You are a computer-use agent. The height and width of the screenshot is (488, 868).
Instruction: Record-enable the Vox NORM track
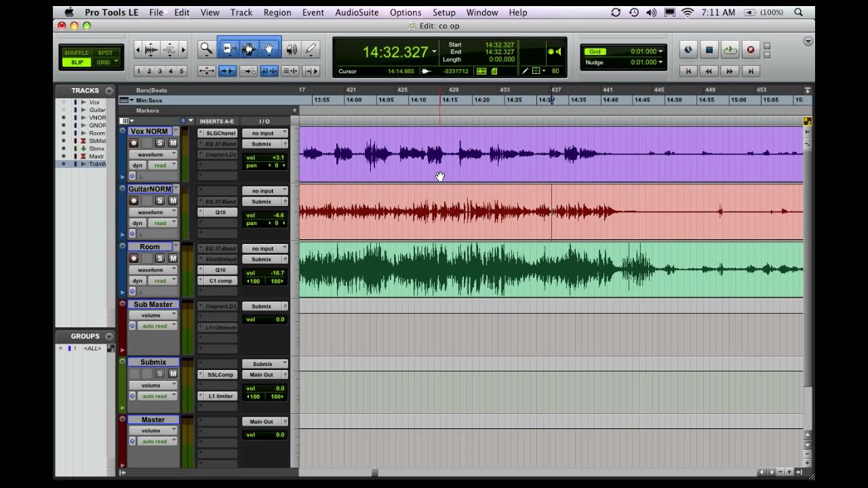134,143
